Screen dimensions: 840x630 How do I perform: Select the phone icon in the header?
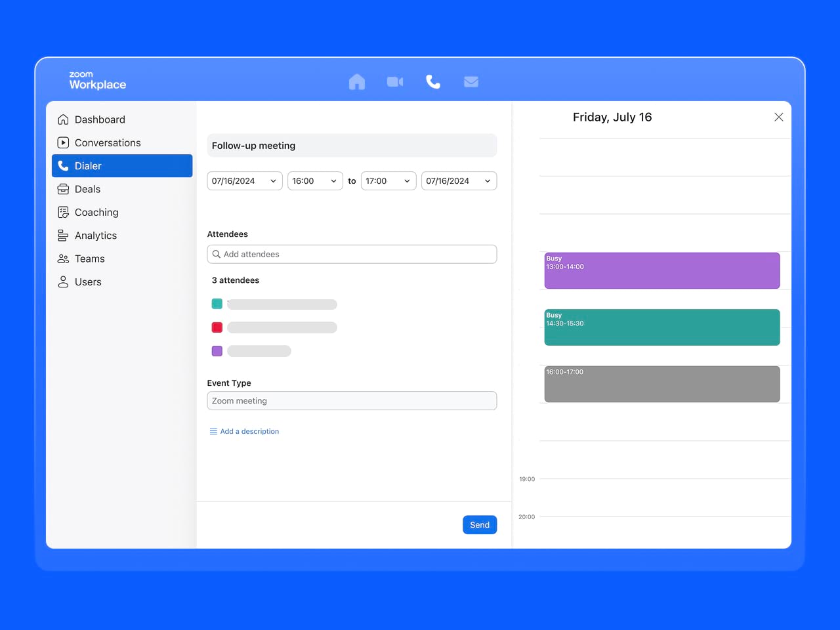click(432, 81)
